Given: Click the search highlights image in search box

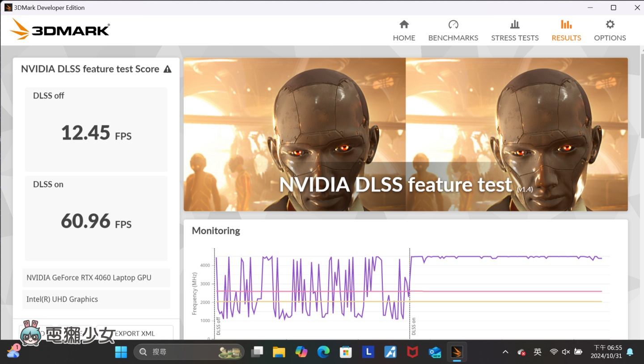Looking at the screenshot, I should [x=229, y=352].
